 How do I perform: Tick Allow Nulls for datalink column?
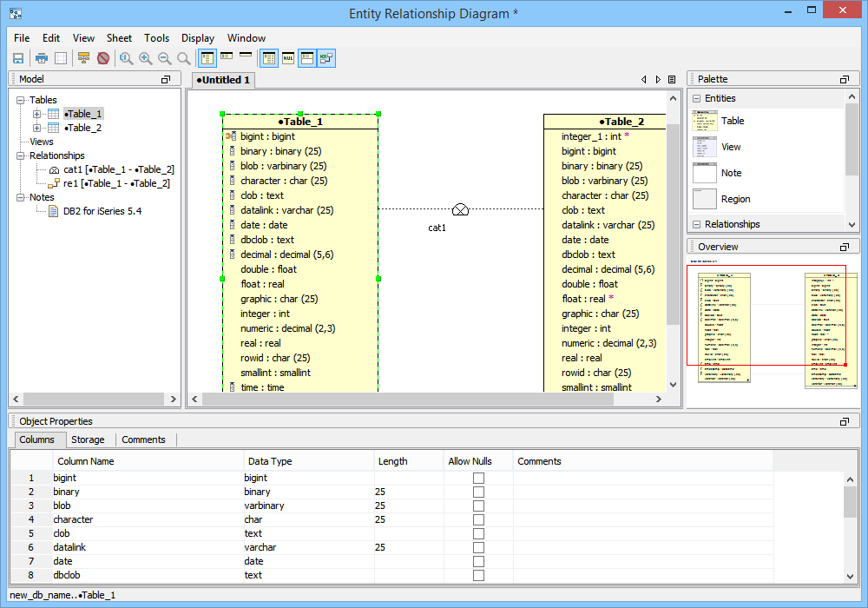pyautogui.click(x=478, y=547)
